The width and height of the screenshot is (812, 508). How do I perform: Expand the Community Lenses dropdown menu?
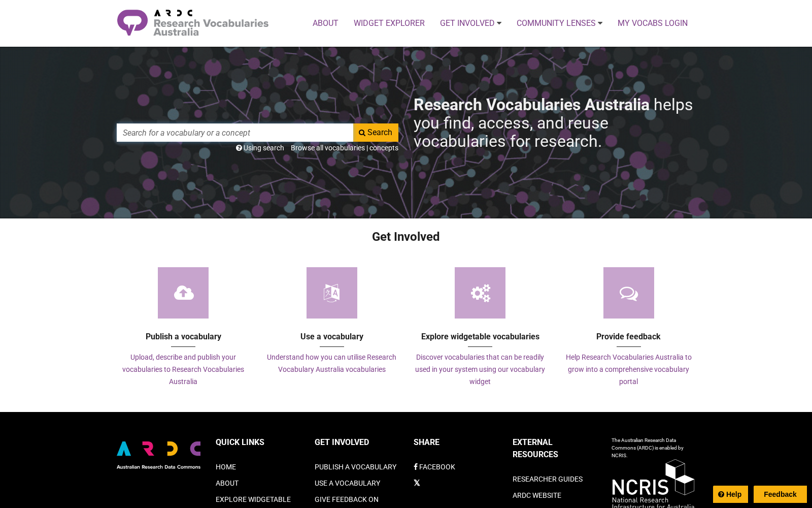pos(559,23)
